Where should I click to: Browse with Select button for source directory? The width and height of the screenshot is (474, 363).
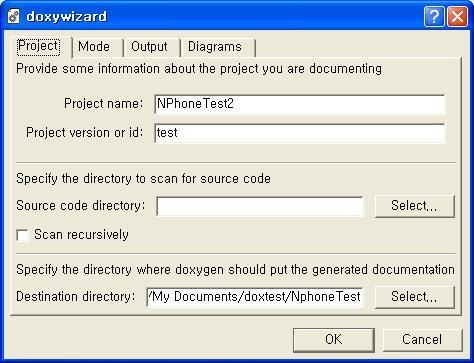414,206
